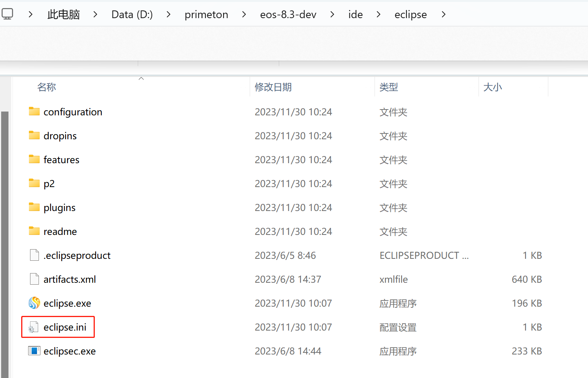This screenshot has height=378, width=588.
Task: Expand the chevron after eos-8.3-dev
Action: (332, 14)
